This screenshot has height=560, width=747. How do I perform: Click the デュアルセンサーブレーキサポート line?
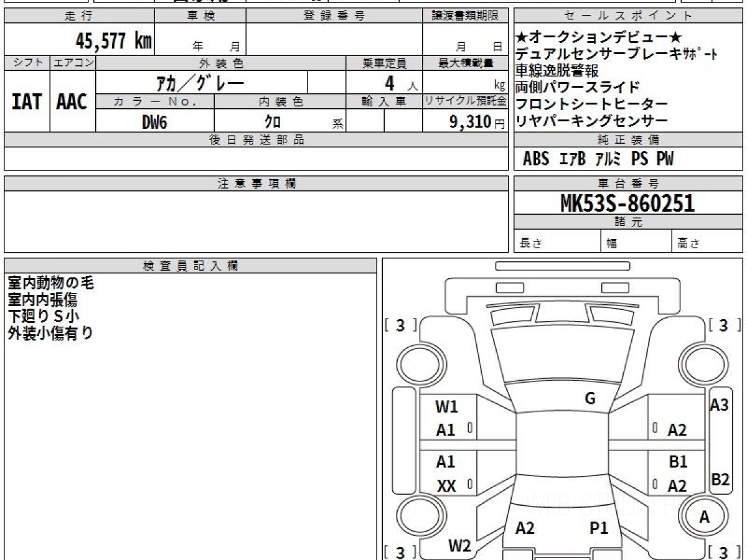pos(617,54)
